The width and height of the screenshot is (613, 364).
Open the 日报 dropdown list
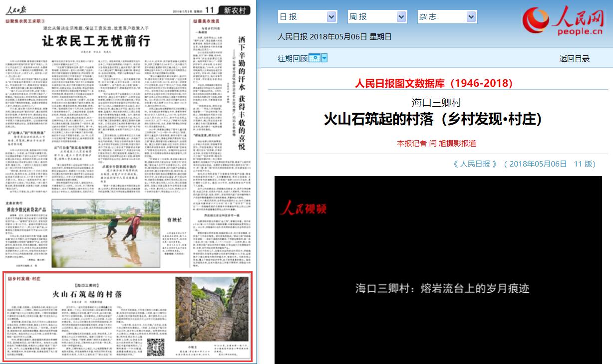click(307, 17)
